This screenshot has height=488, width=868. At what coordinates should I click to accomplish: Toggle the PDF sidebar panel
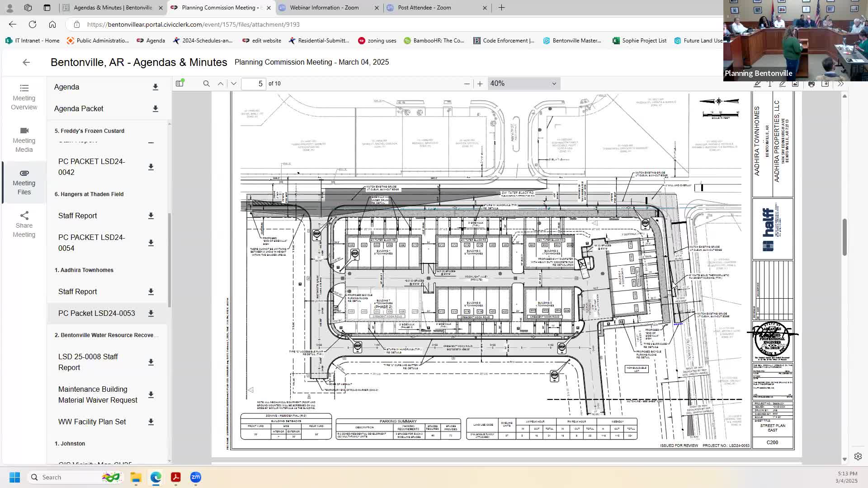180,83
